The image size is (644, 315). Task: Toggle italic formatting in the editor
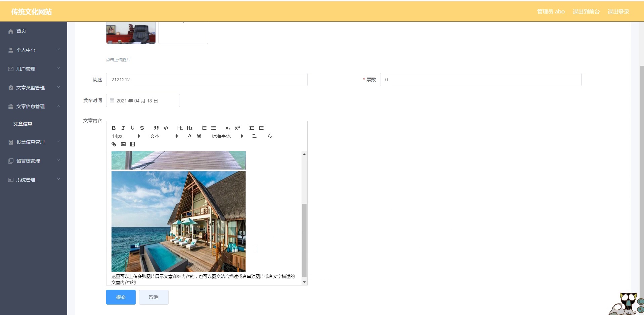[x=123, y=128]
